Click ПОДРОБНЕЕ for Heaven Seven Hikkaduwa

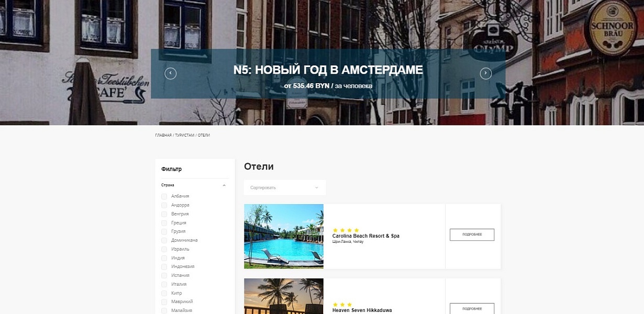(x=472, y=309)
